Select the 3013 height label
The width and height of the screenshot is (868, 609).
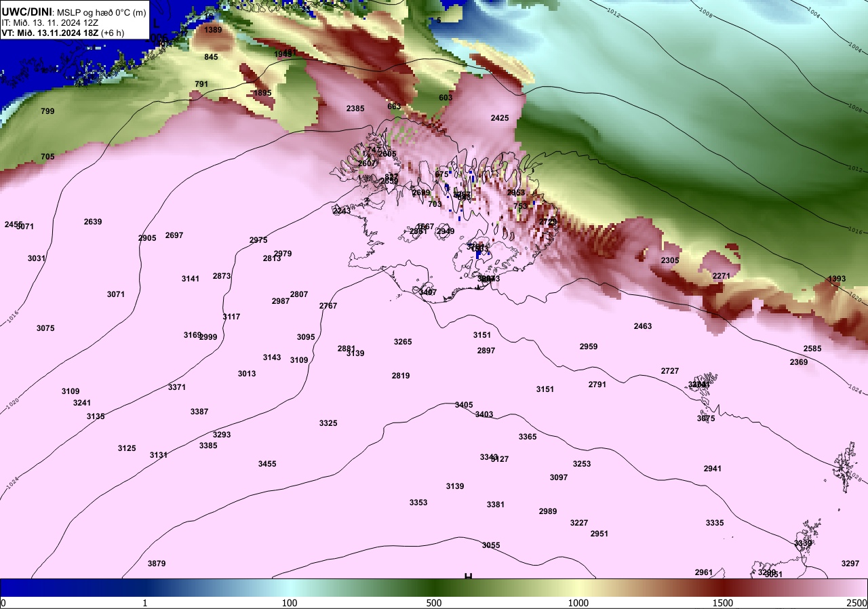point(247,374)
